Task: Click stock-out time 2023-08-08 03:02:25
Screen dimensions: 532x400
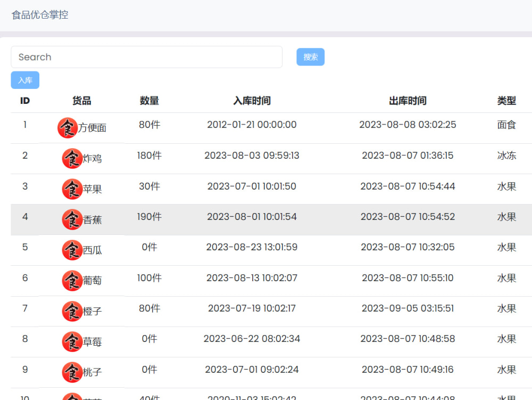Action: point(408,125)
